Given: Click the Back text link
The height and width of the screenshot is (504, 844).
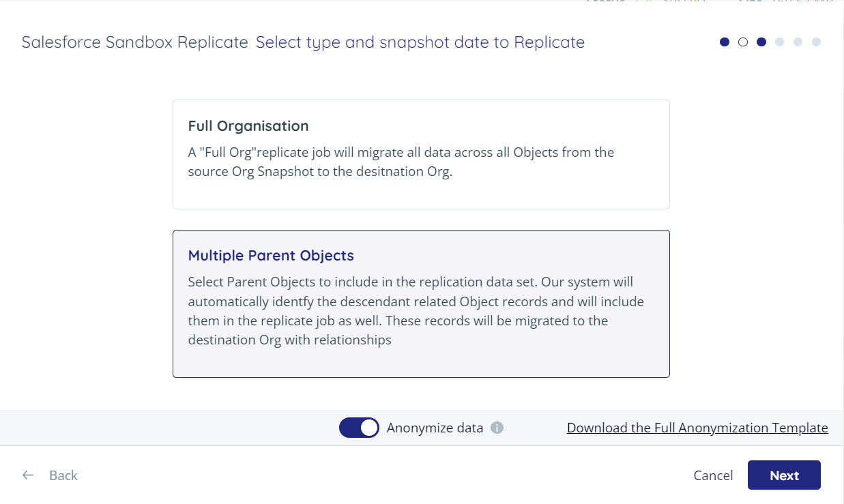Looking at the screenshot, I should click(x=63, y=475).
